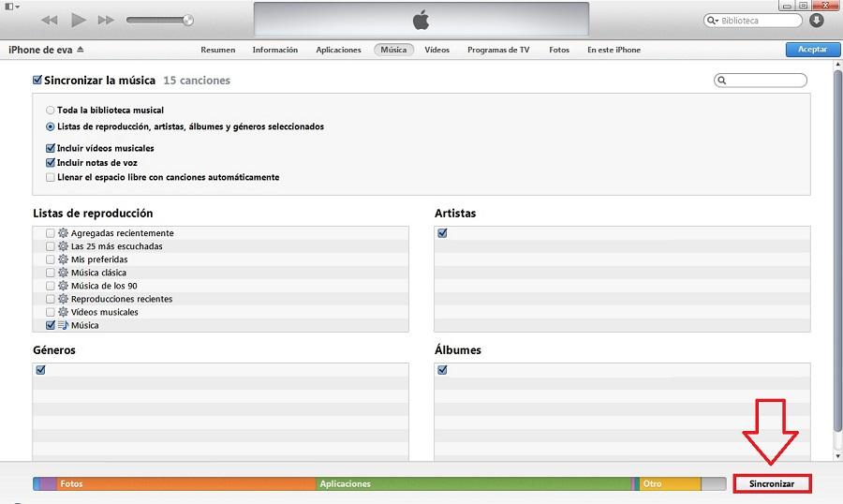Adjust the volume slider
This screenshot has height=504, width=843.
tap(159, 20)
